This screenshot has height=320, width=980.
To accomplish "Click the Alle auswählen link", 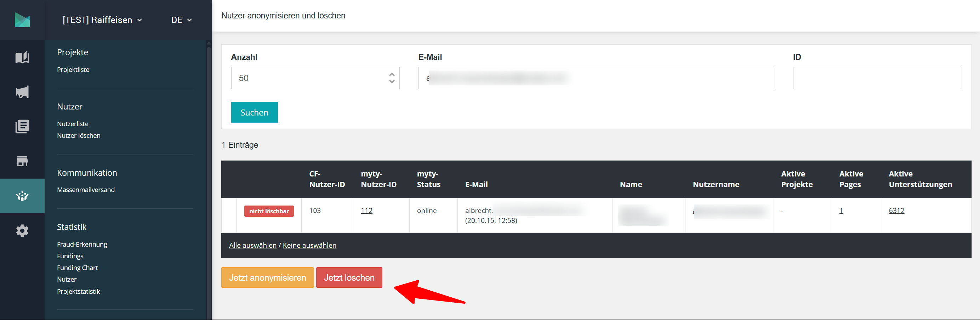I will 252,245.
